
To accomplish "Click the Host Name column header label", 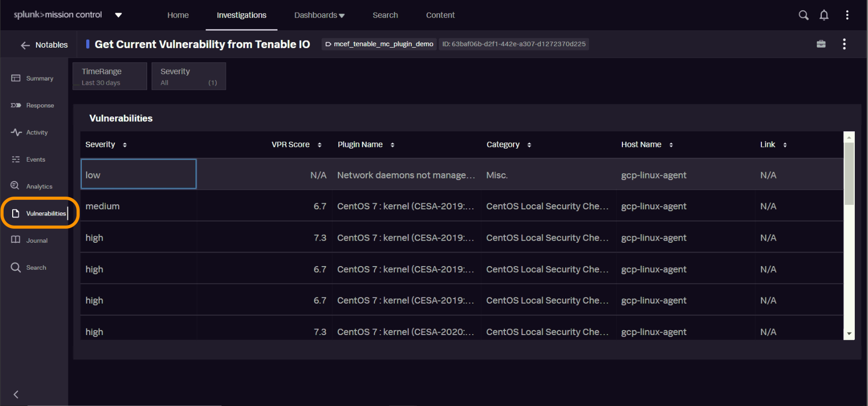I will tap(641, 144).
